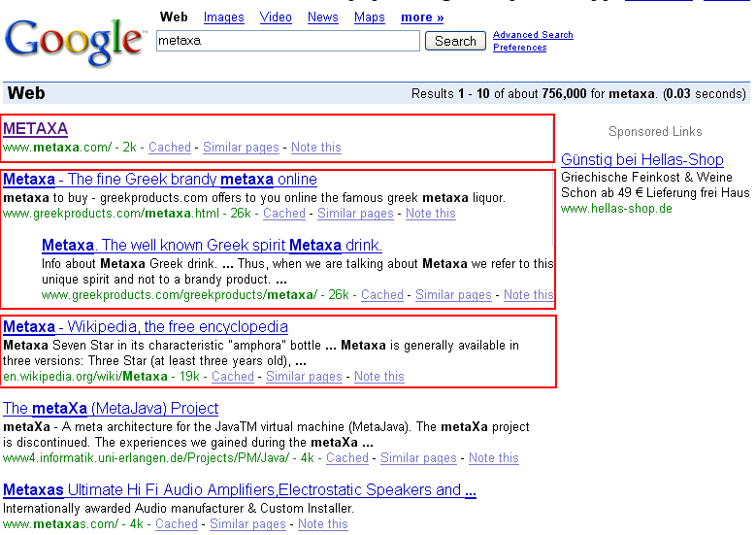Click Note this for Wikipedia Metaxa result
Screen dimensions: 756x535
coord(379,377)
